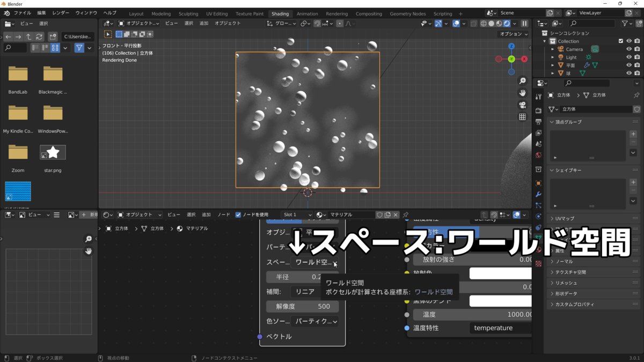Disable 球 object in renders camera icon
Image resolution: width=644 pixels, height=362 pixels.
point(637,73)
